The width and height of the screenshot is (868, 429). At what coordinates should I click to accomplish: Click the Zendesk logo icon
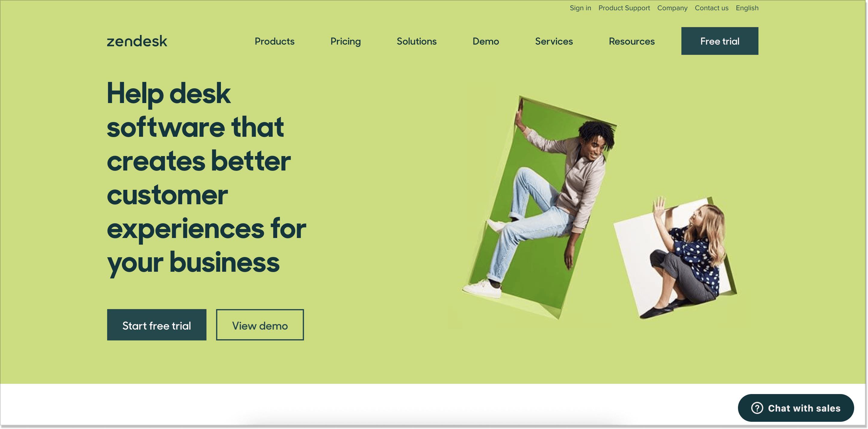click(138, 40)
